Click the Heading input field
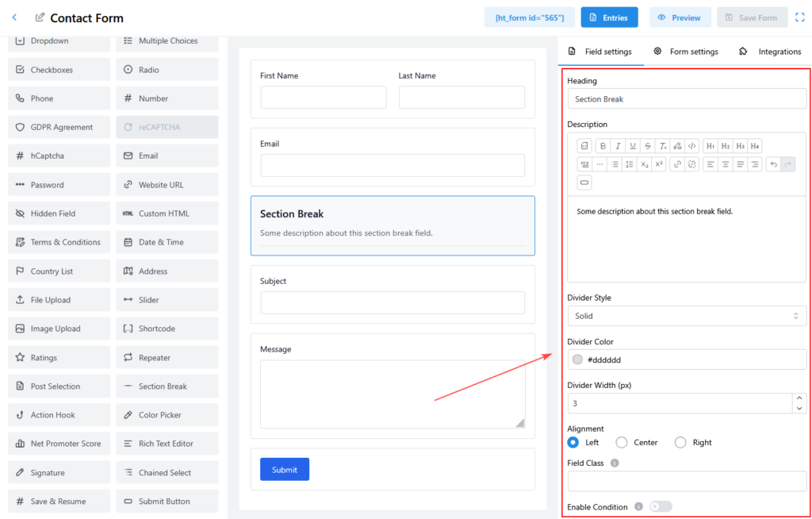 click(687, 99)
